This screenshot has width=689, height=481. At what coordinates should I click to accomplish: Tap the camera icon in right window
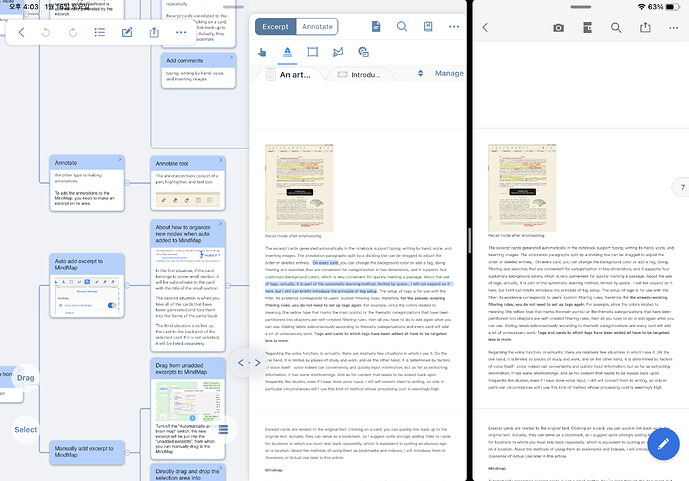[x=558, y=28]
